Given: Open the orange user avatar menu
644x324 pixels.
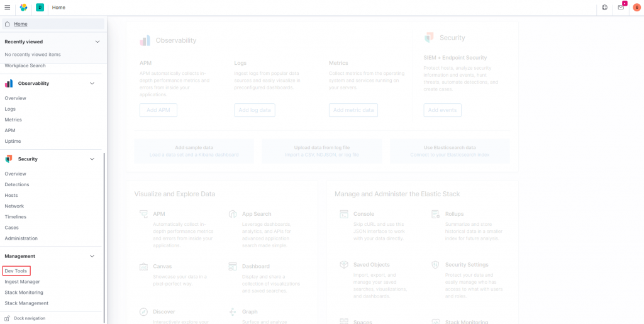Looking at the screenshot, I should [x=636, y=8].
